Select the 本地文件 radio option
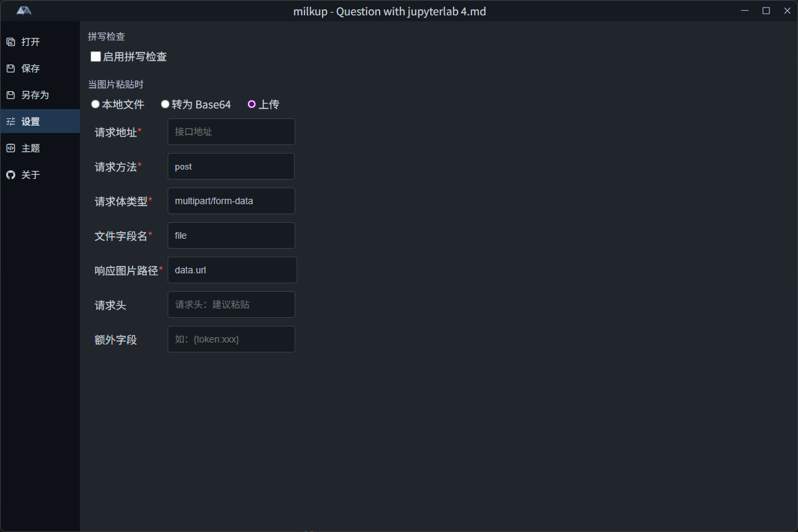798x532 pixels. point(95,104)
